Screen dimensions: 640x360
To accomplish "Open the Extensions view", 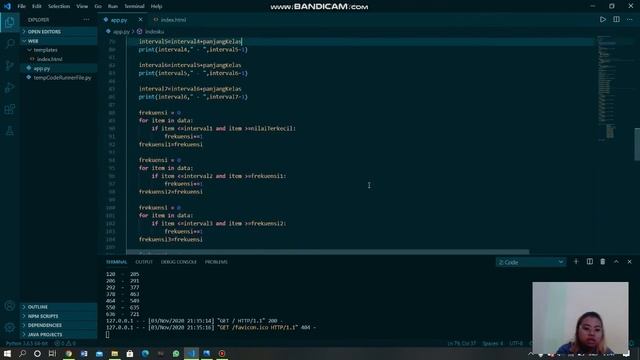I will tap(10, 109).
